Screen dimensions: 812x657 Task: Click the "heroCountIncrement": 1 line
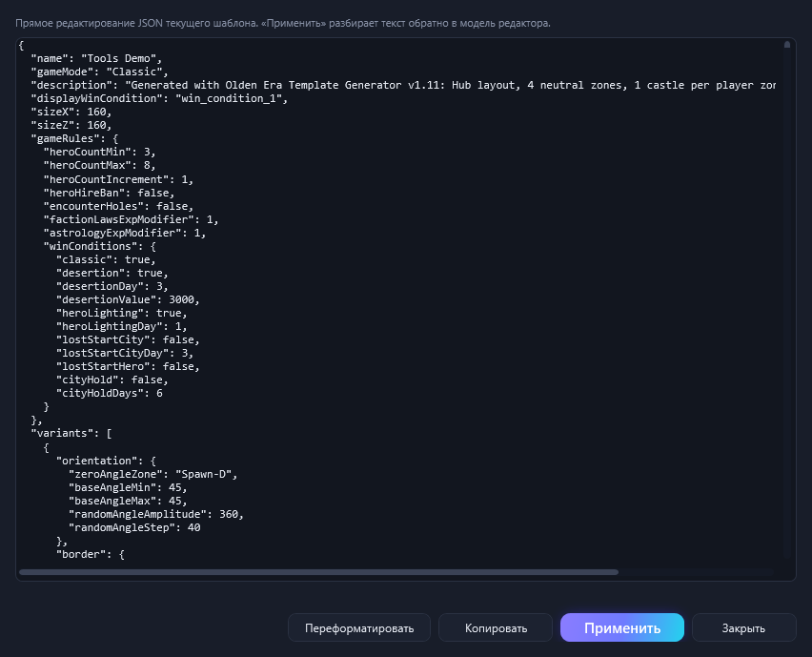tap(118, 179)
